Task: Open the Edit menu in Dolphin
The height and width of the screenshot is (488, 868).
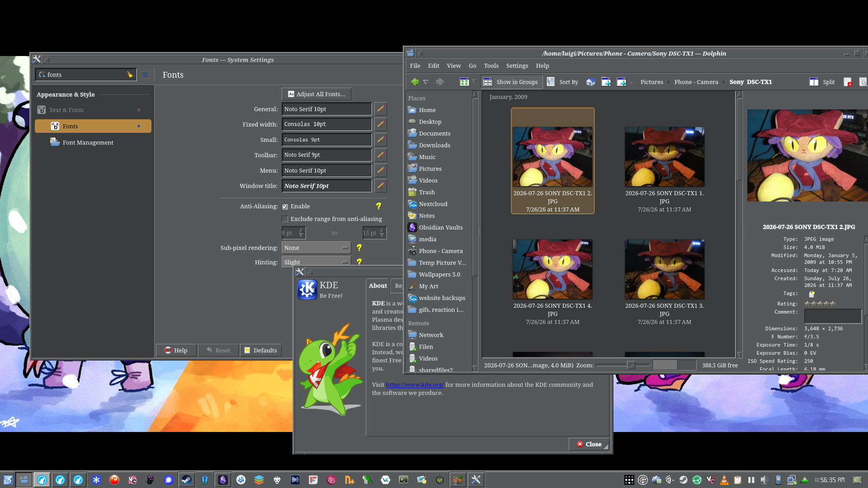Action: point(434,66)
